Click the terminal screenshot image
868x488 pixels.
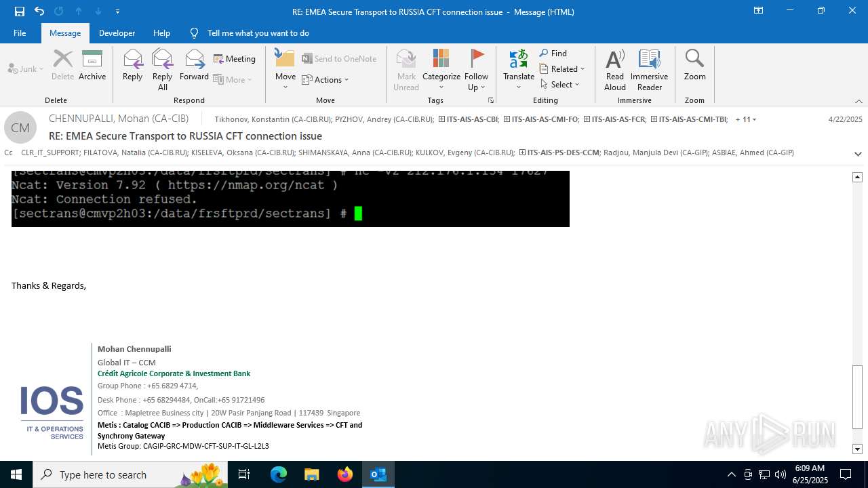[290, 199]
